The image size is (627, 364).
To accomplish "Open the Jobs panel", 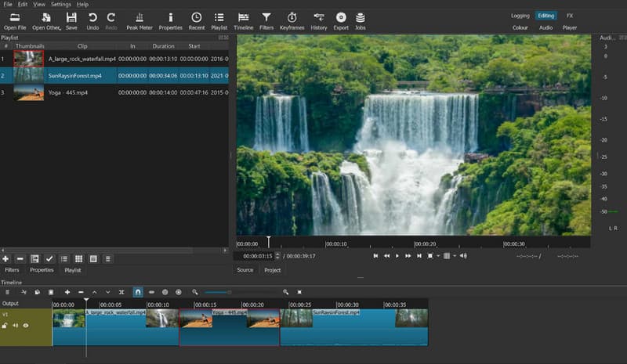I will 360,21.
